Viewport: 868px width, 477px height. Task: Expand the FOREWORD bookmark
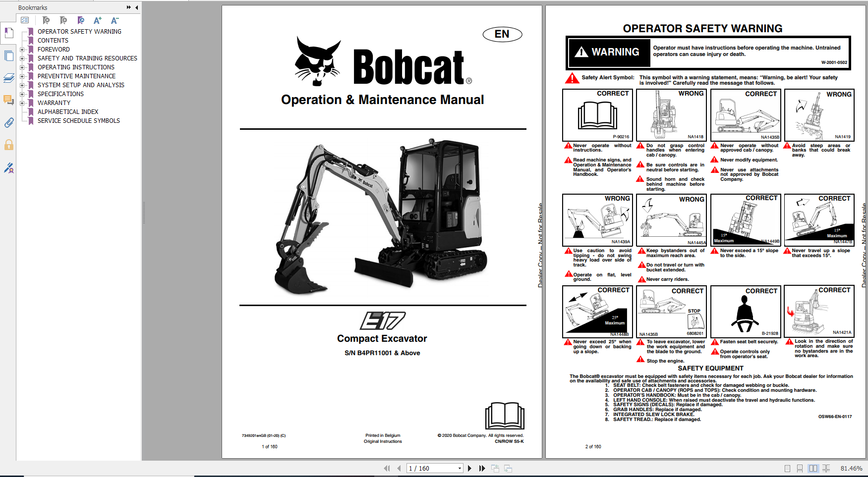click(x=22, y=50)
